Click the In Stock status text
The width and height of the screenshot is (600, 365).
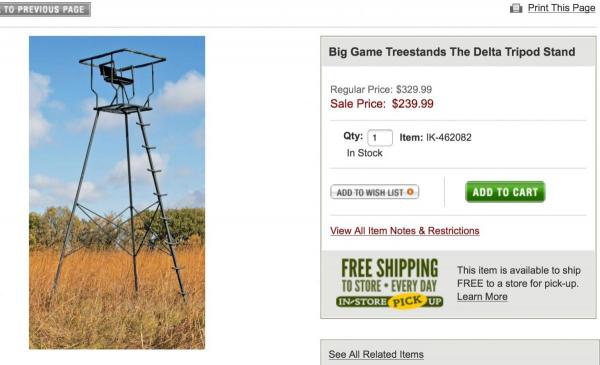(364, 153)
